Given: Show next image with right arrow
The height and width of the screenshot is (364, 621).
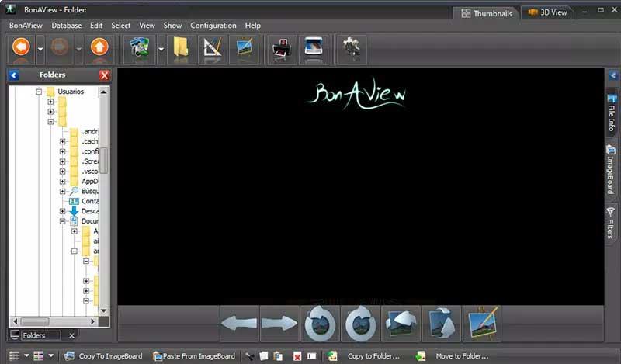Looking at the screenshot, I should point(279,324).
